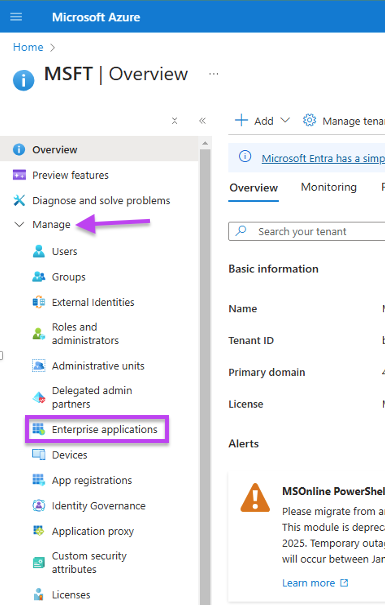Open External Identities
The height and width of the screenshot is (605, 385).
[93, 302]
